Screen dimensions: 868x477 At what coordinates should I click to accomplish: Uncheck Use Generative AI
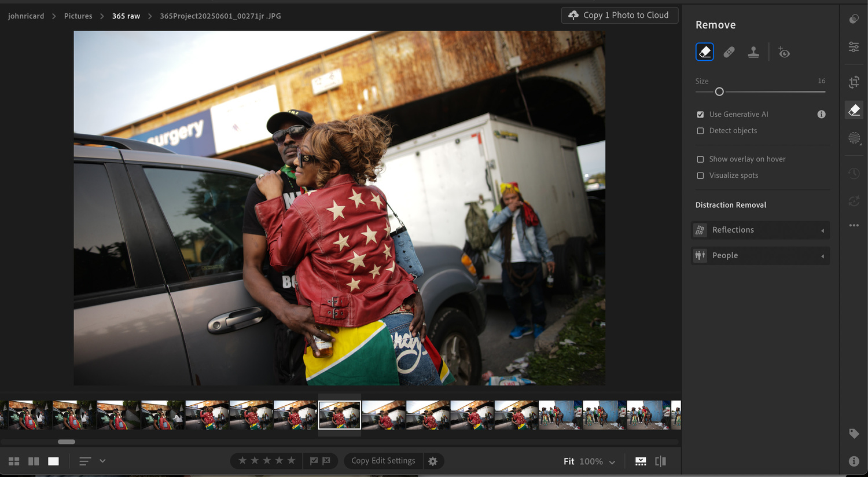coord(700,115)
